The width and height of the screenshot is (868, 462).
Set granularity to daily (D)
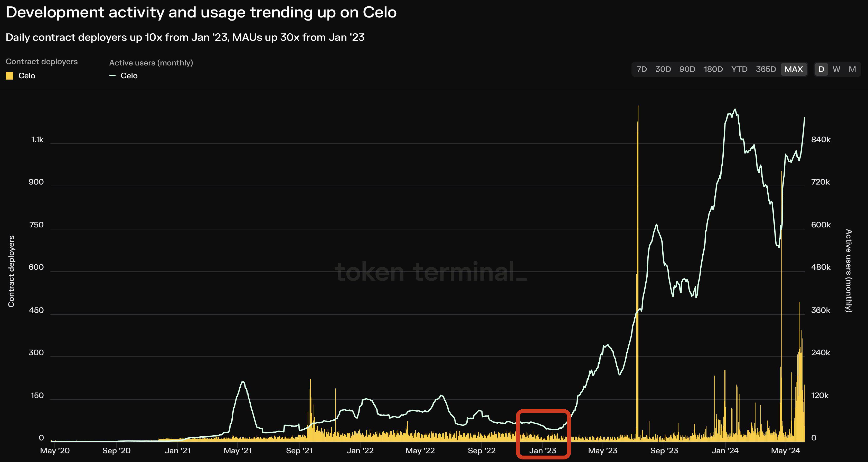(821, 69)
